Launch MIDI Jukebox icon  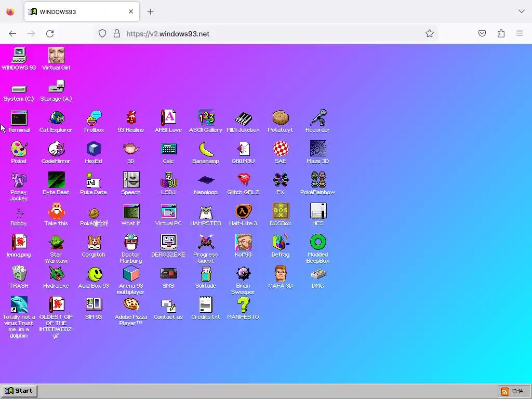coord(243,118)
